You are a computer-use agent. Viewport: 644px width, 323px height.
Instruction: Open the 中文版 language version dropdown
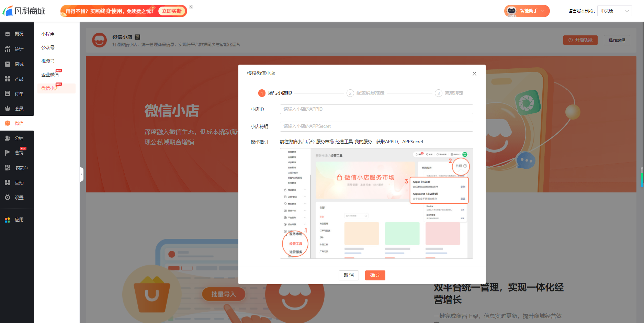pos(614,11)
